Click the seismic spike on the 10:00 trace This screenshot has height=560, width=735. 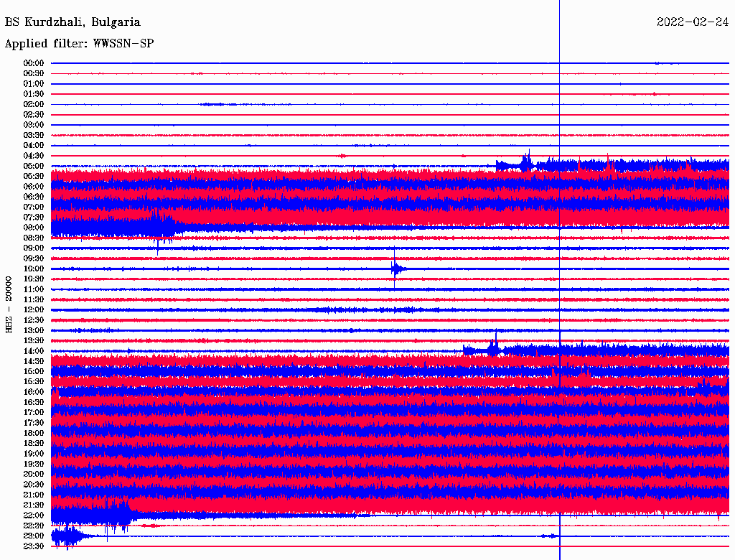click(x=395, y=269)
